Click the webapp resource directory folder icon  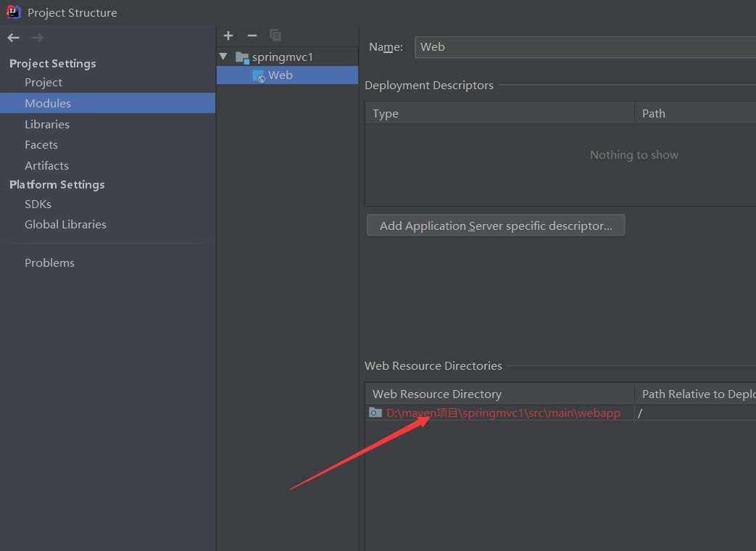tap(375, 413)
